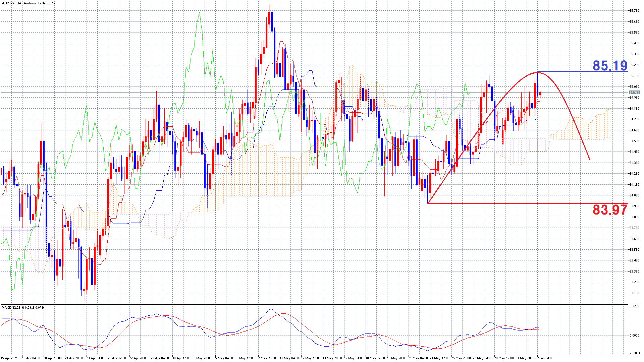The height and width of the screenshot is (362, 644).
Task: Click the red 83.97 support label
Action: 609,210
